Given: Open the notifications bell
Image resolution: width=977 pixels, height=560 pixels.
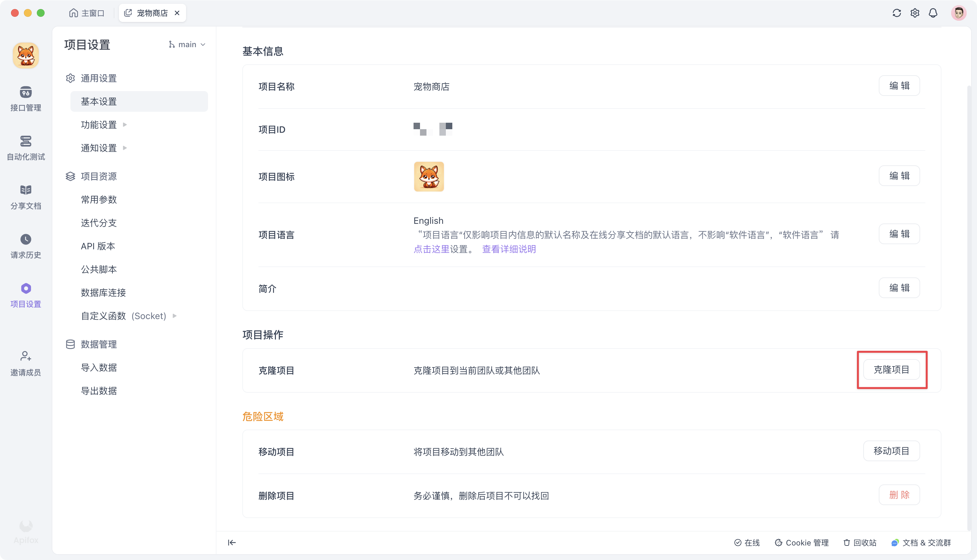Looking at the screenshot, I should tap(933, 13).
